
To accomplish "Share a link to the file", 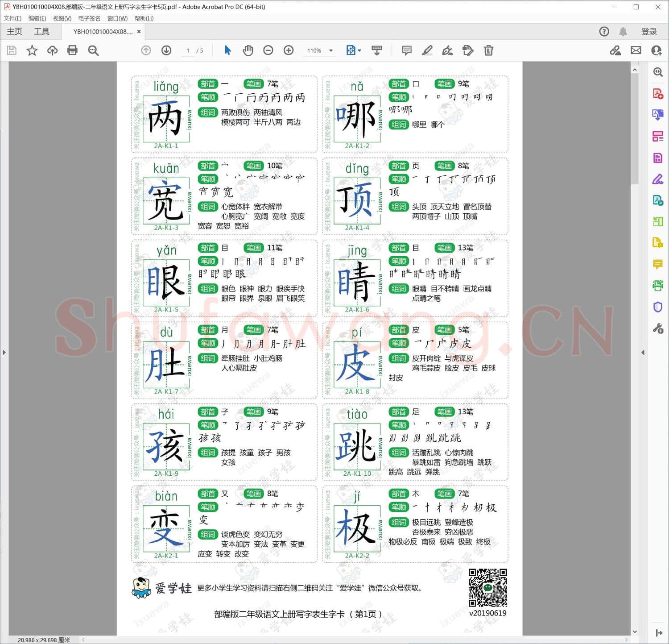I will click(x=615, y=50).
